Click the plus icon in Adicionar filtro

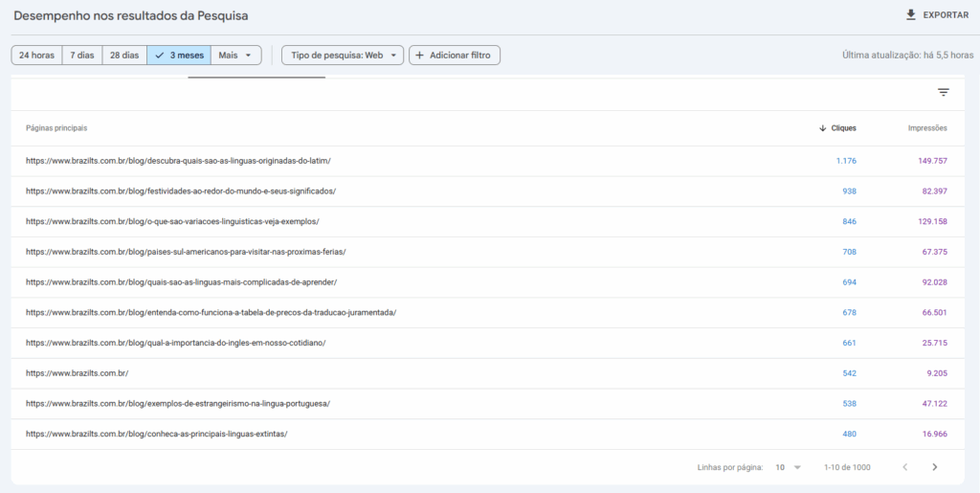pyautogui.click(x=419, y=56)
